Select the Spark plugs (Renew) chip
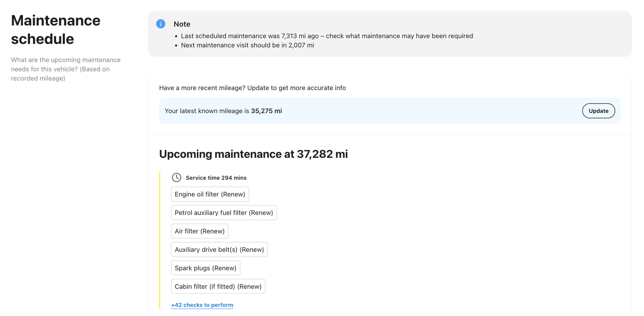Image resolution: width=644 pixels, height=316 pixels. [205, 268]
